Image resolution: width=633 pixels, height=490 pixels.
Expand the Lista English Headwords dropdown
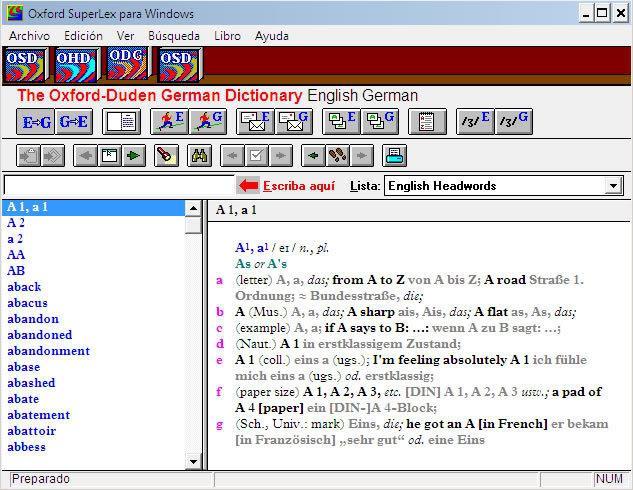click(x=613, y=186)
